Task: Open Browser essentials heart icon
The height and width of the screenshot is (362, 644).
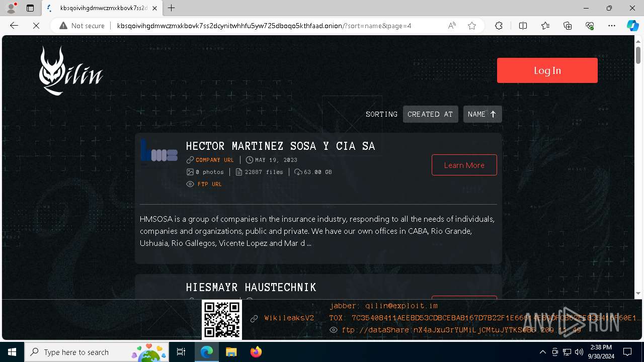Action: [590, 26]
